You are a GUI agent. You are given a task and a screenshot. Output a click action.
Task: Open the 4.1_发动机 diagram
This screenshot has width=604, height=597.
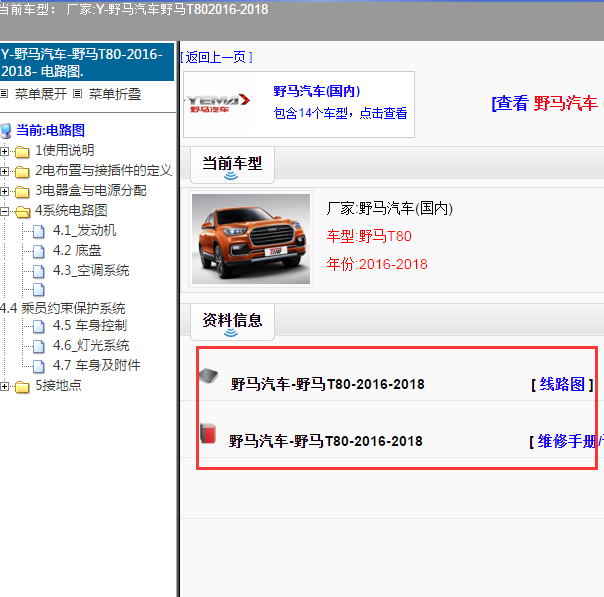(x=84, y=231)
